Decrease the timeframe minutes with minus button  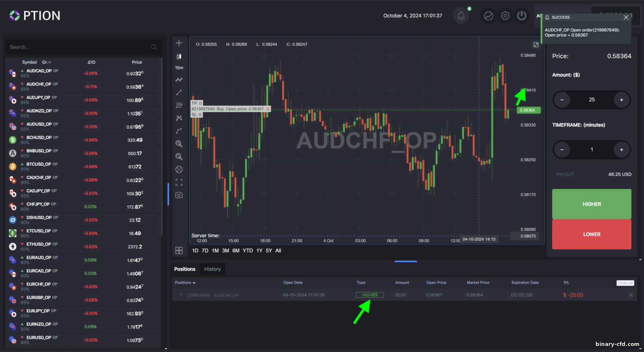click(x=562, y=149)
